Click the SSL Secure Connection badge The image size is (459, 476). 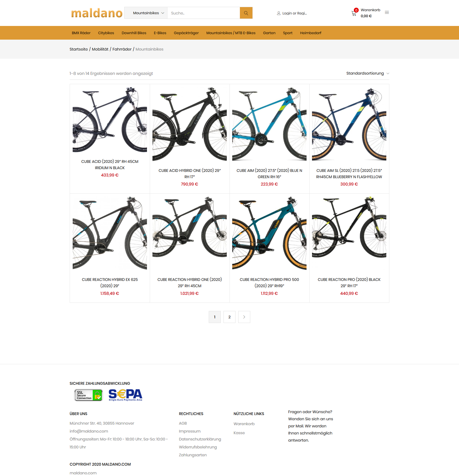coord(89,395)
